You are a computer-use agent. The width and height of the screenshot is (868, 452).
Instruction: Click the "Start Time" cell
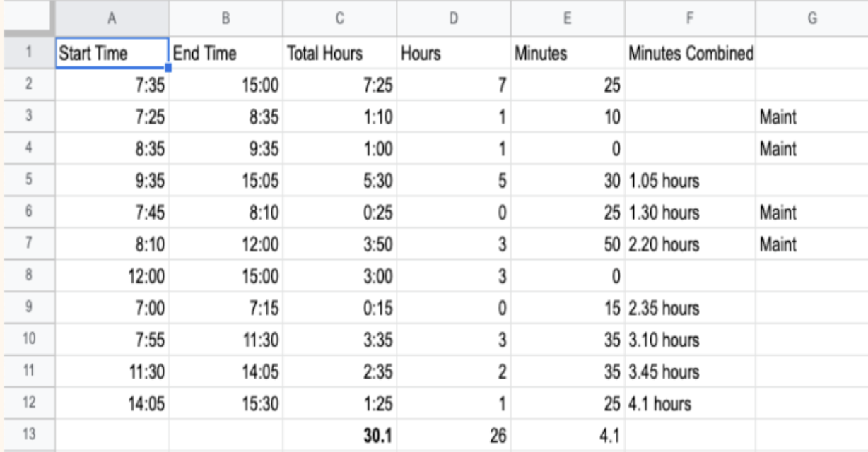tap(112, 53)
